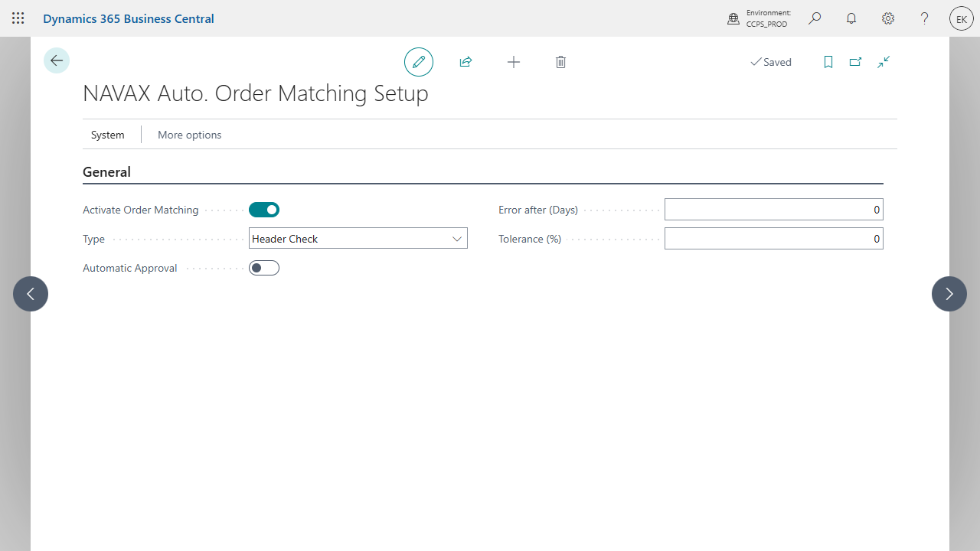
Task: Click the CCPS_PROD environment label
Action: (x=766, y=24)
